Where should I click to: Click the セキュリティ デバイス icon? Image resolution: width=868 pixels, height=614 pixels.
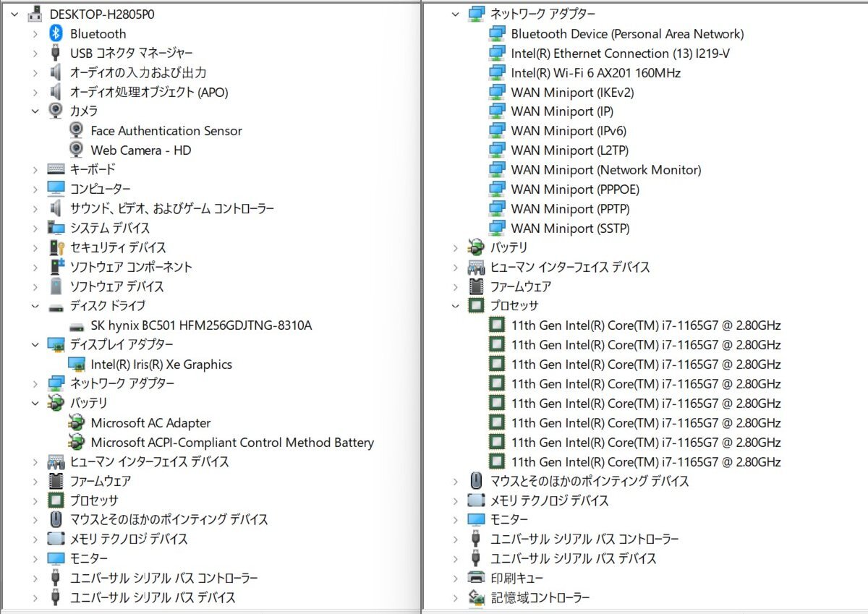[56, 247]
